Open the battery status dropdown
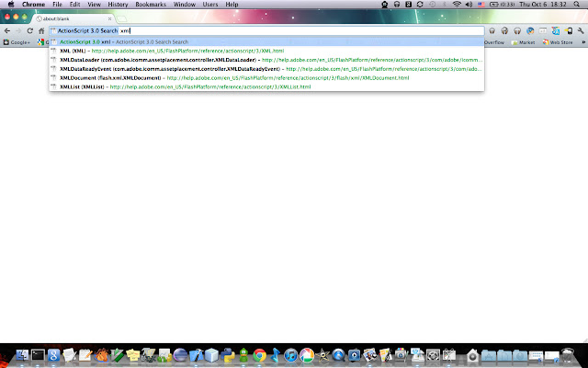 (503, 5)
